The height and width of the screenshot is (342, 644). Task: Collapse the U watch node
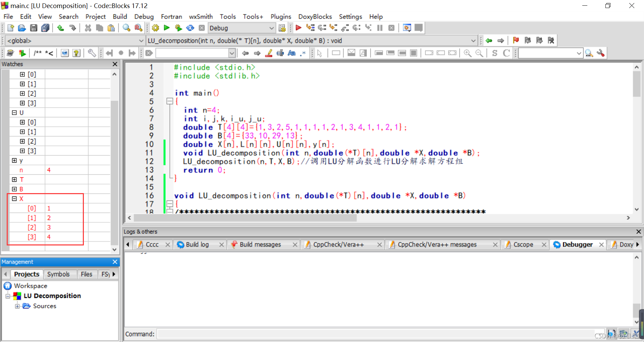[x=14, y=113]
